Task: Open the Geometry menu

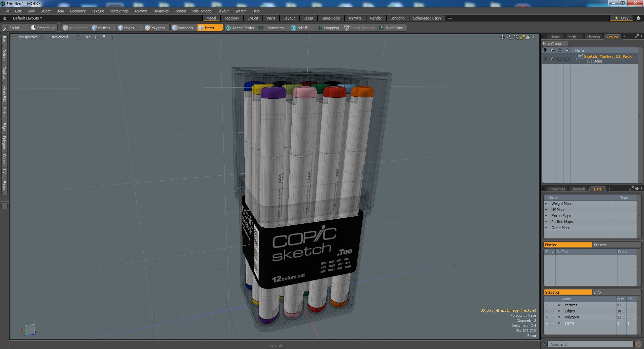Action: click(78, 11)
